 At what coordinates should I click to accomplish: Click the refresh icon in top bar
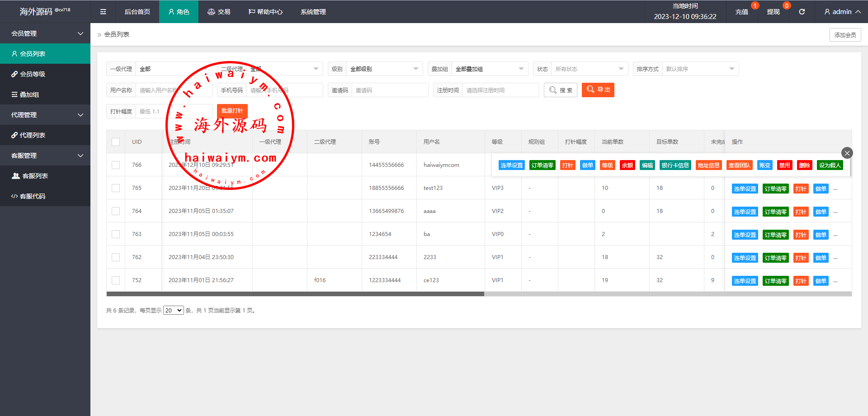(x=802, y=12)
